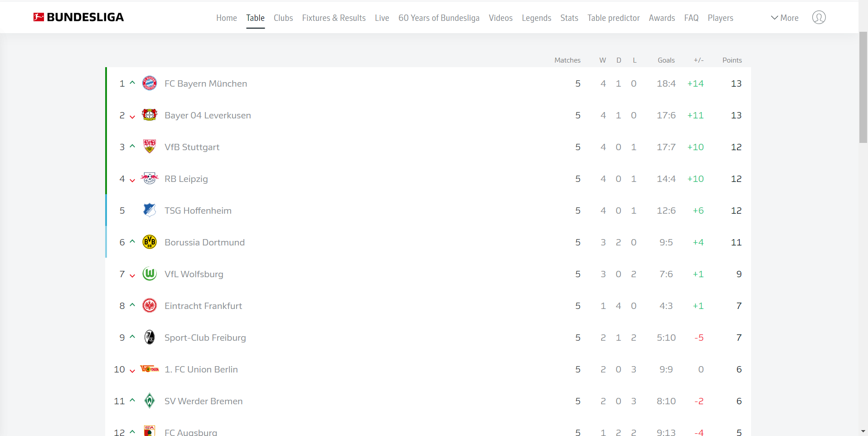Open the Awards tab

[662, 18]
